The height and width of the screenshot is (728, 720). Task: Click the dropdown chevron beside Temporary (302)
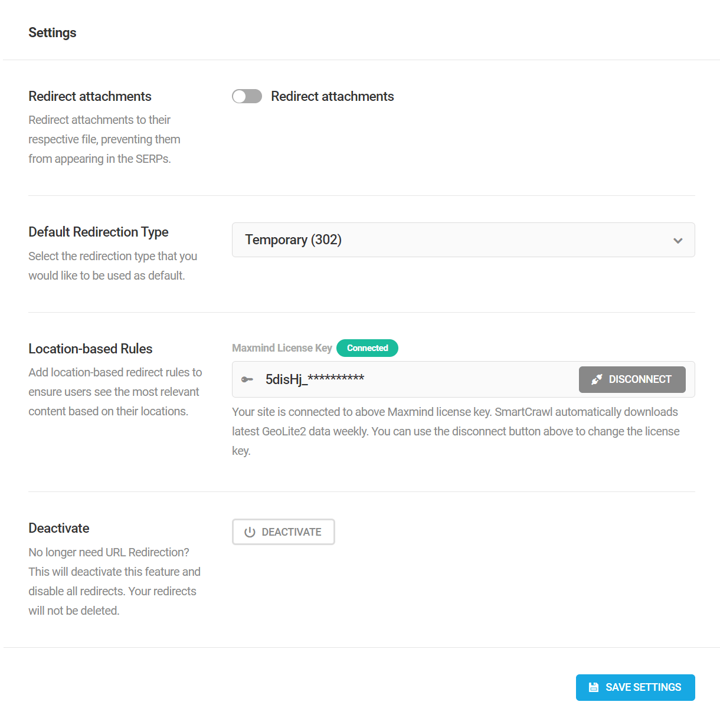(x=678, y=240)
